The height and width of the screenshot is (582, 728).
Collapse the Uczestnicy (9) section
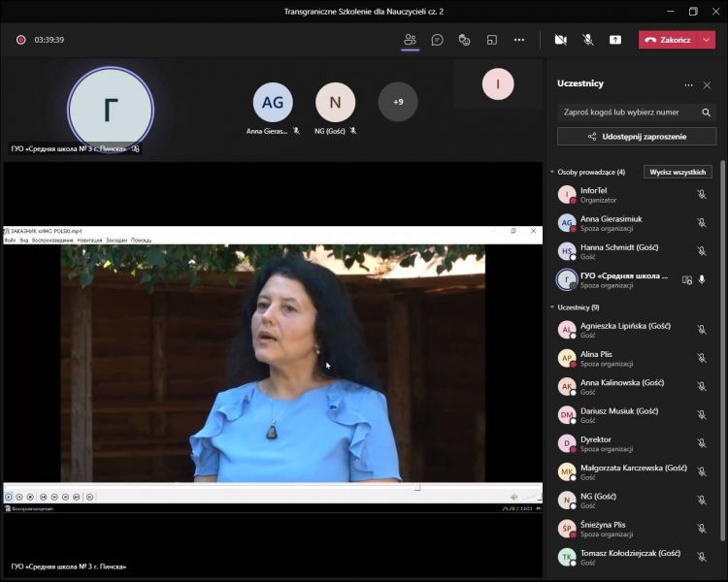[552, 307]
